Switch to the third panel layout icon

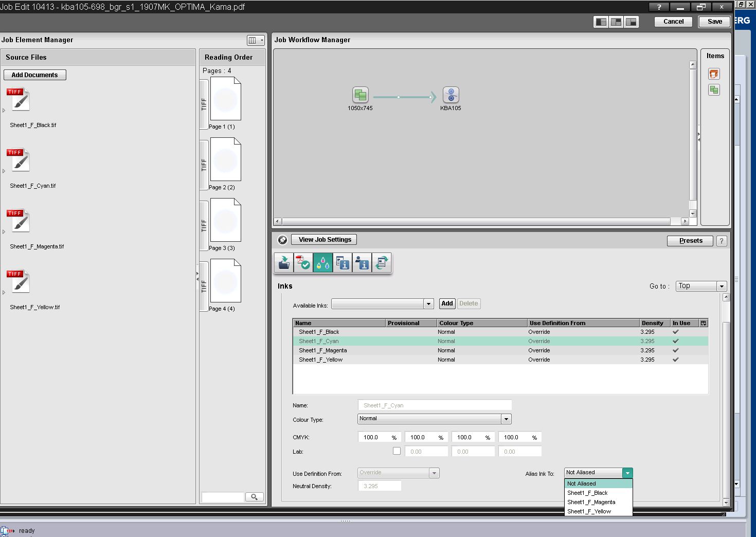pyautogui.click(x=631, y=22)
